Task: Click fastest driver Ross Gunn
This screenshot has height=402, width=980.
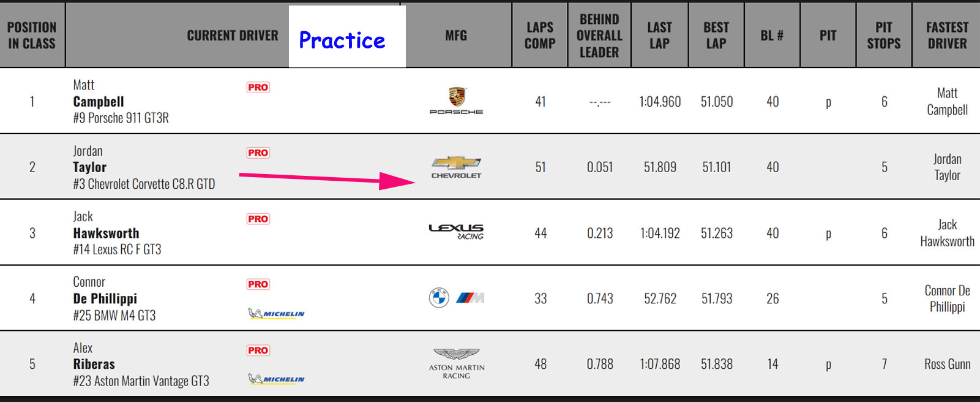Action: pyautogui.click(x=947, y=364)
